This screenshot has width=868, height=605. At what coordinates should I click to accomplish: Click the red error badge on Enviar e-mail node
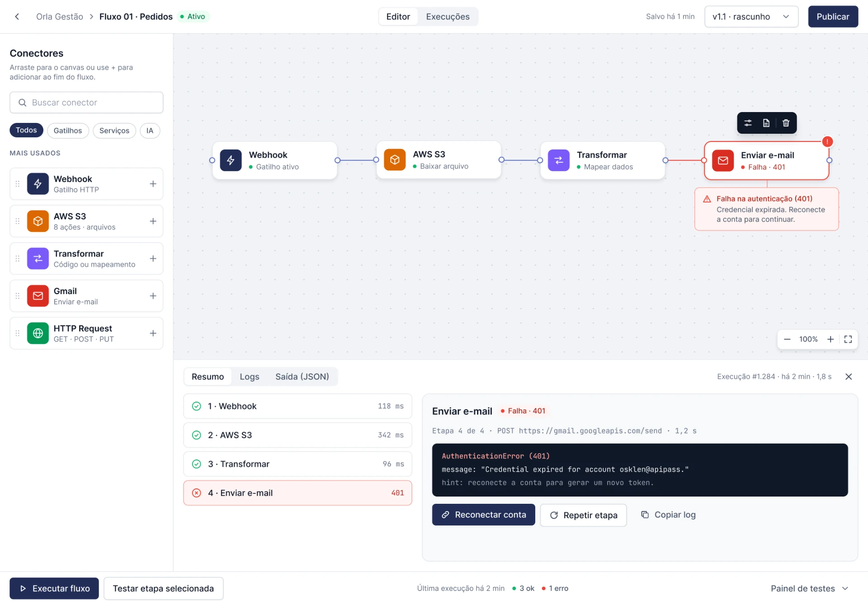click(827, 142)
